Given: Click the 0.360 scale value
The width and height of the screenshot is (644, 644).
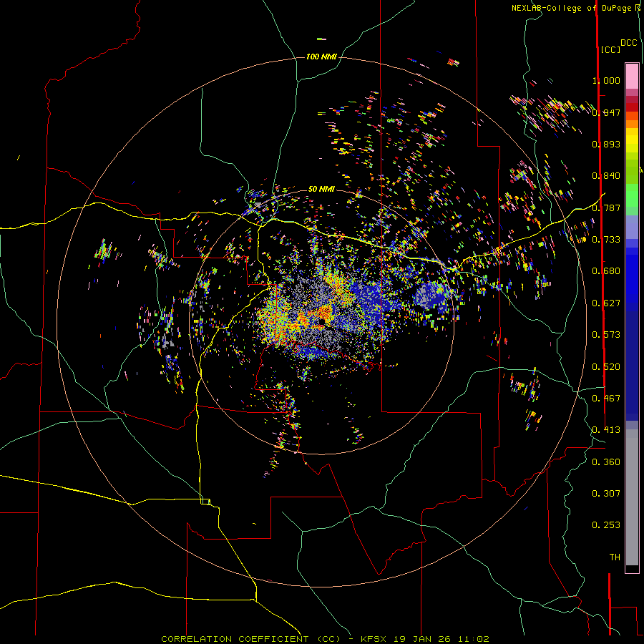Looking at the screenshot, I should coord(606,462).
